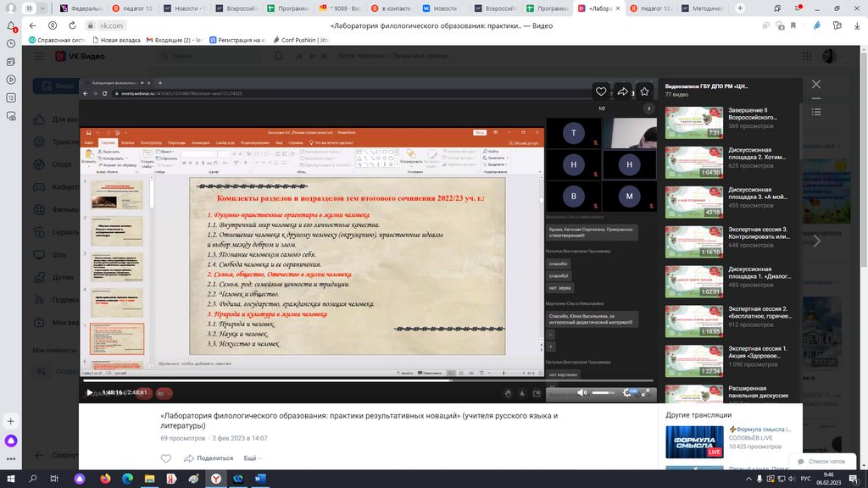Like the video with the heart icon at the top of the player
Viewport: 868px width, 488px height.
601,91
